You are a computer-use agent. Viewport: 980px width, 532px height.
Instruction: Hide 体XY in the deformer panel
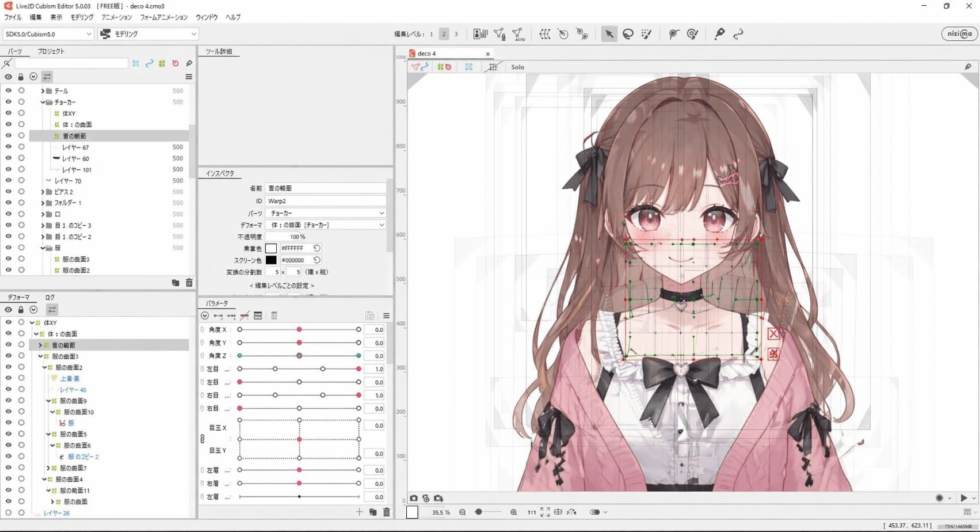click(x=8, y=322)
